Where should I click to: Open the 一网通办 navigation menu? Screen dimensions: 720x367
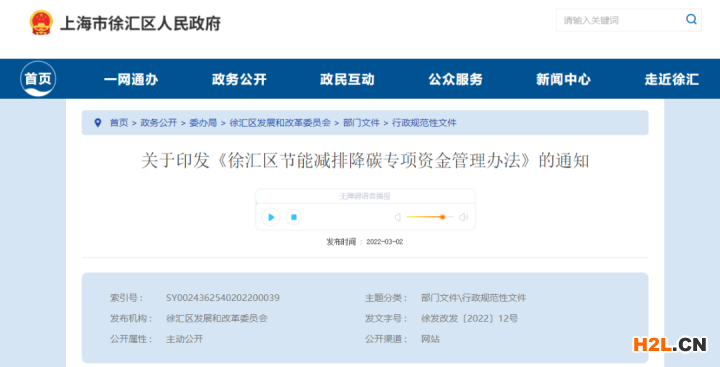click(131, 79)
